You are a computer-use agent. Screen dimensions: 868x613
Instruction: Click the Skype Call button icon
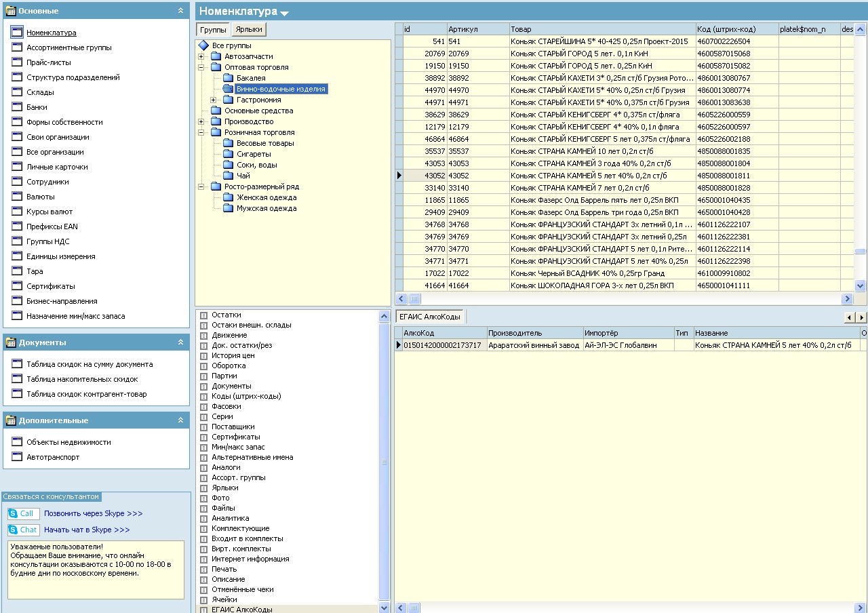[24, 514]
